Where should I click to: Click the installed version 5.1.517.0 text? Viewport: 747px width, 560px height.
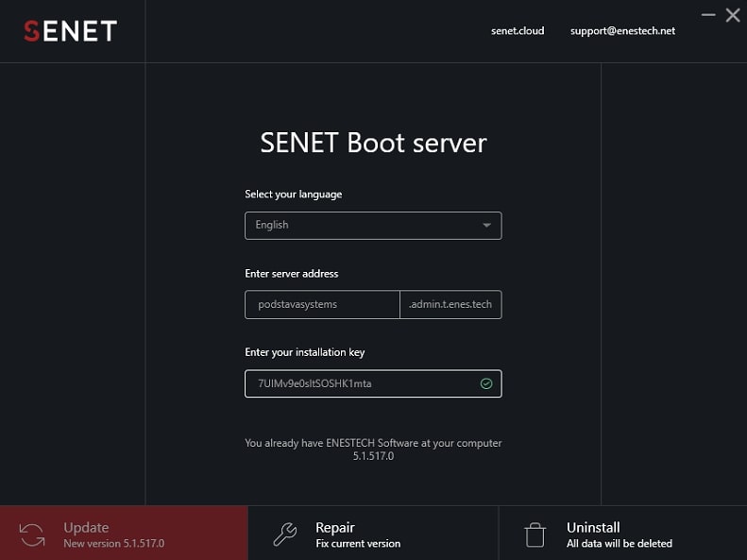374,456
